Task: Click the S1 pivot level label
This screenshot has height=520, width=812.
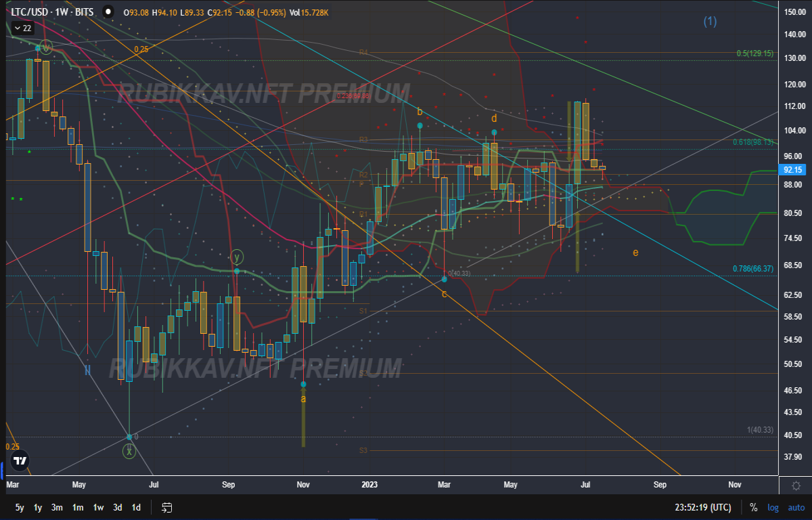Action: pos(363,311)
